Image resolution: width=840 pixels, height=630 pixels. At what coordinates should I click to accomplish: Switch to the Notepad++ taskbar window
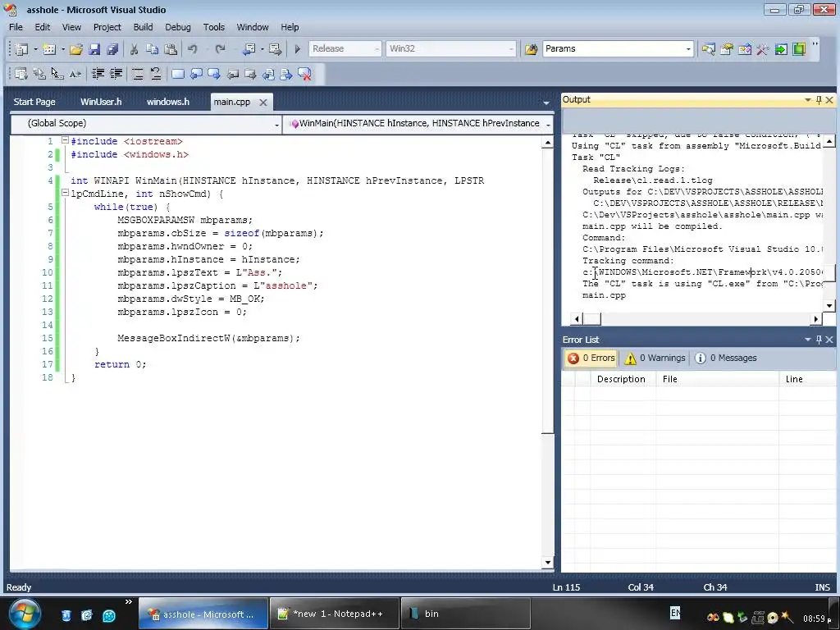336,614
